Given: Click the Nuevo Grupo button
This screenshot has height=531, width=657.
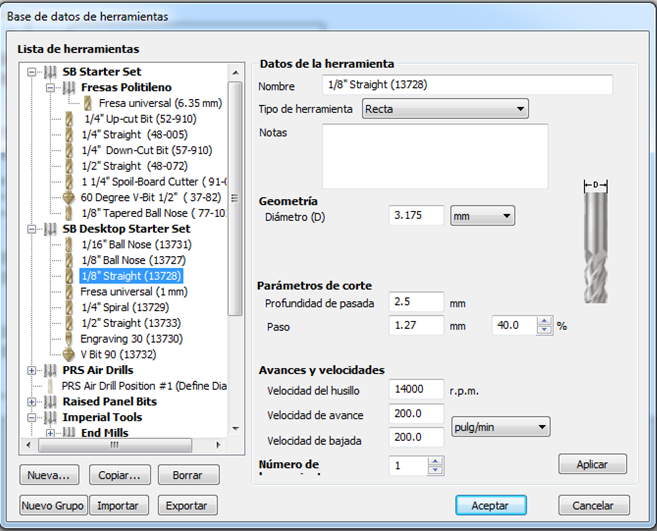Looking at the screenshot, I should (x=53, y=505).
